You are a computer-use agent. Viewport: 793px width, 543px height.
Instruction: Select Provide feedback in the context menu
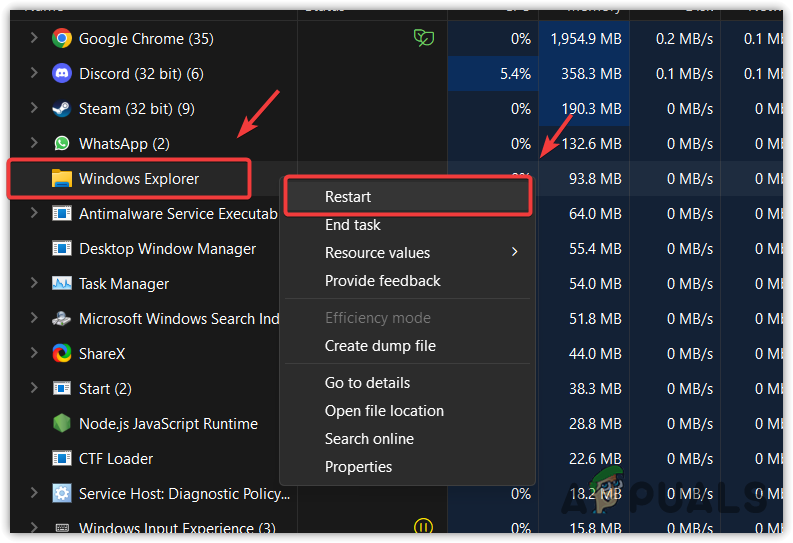coord(407,281)
